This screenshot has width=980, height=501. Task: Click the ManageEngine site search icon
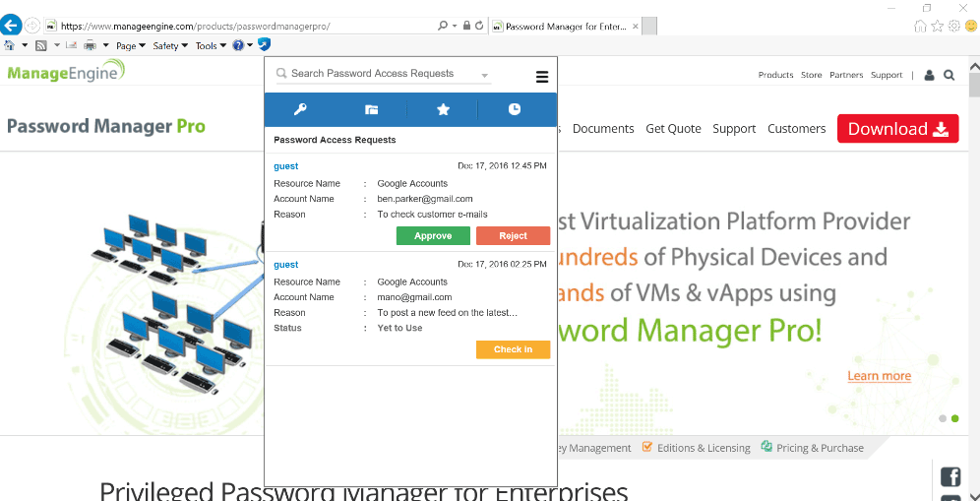tap(949, 75)
